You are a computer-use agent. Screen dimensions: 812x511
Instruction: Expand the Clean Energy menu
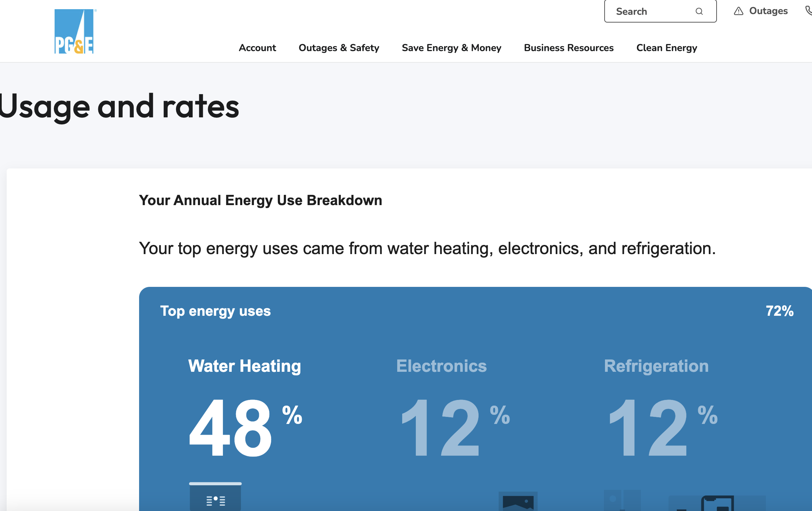point(667,48)
